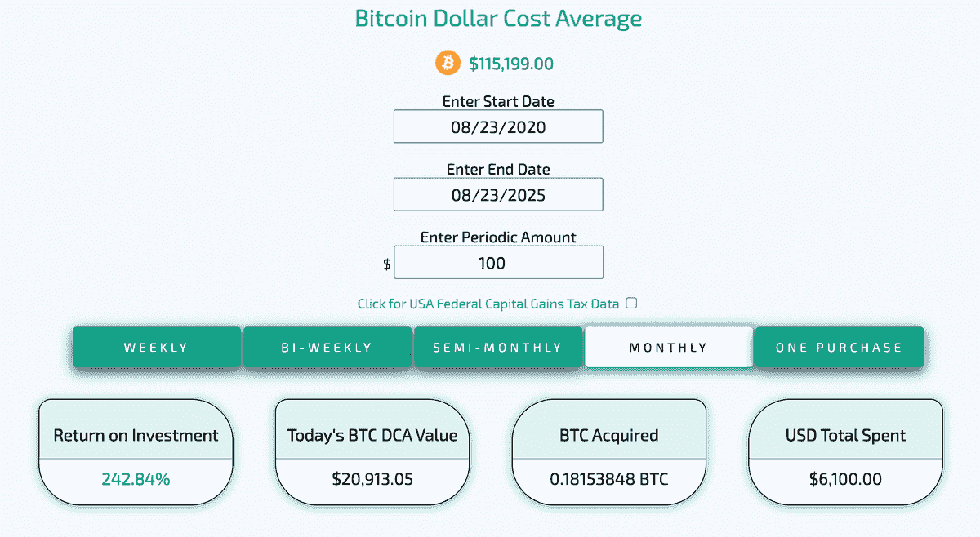Viewport: 980px width, 537px height.
Task: Enable the USA Federal Capital Gains Tax checkbox
Action: [631, 304]
